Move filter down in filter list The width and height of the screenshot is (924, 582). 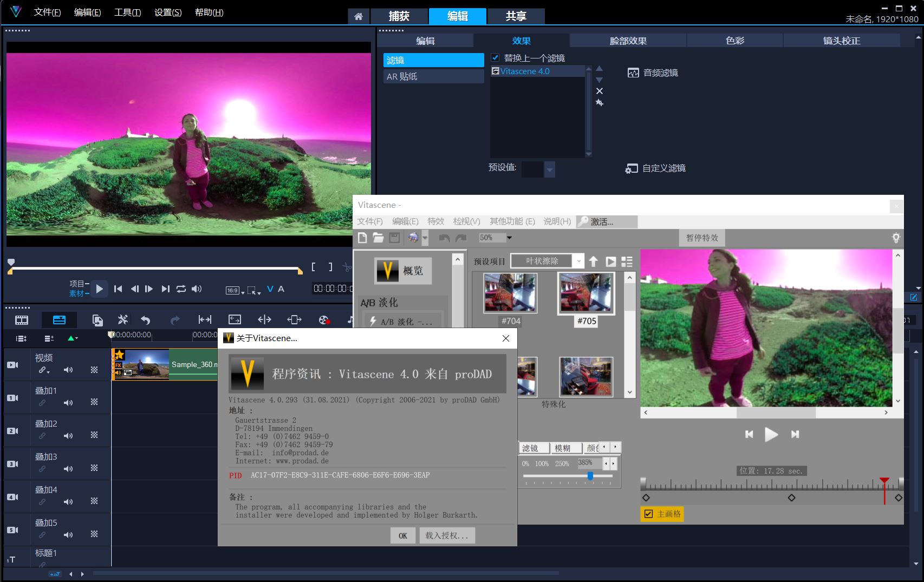point(599,80)
